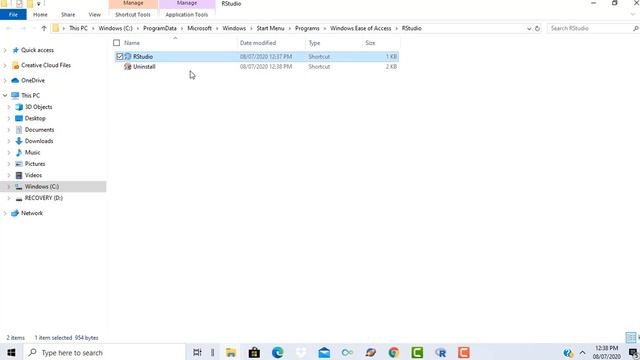Image resolution: width=640 pixels, height=360 pixels.
Task: Launch Google Chrome from taskbar
Action: [x=394, y=352]
